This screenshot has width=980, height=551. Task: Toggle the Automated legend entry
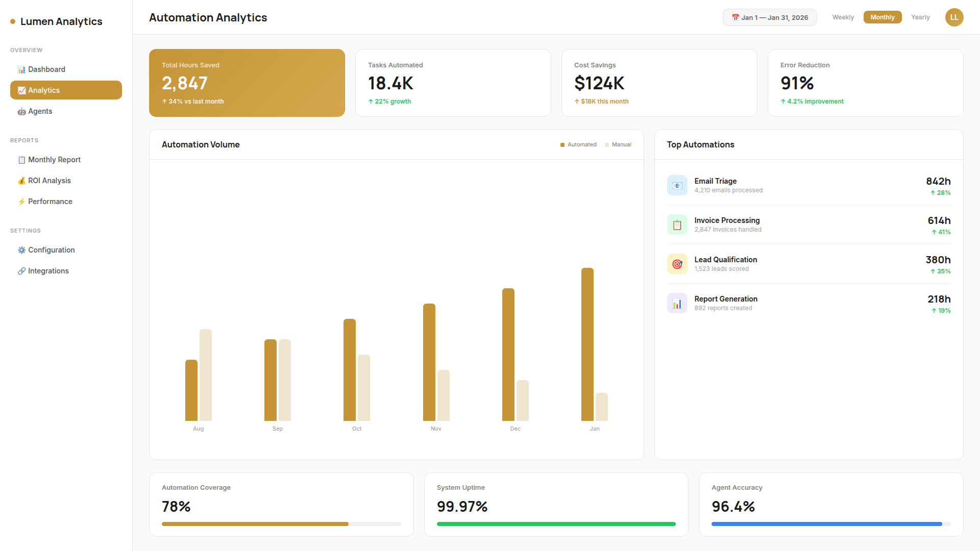coord(578,144)
